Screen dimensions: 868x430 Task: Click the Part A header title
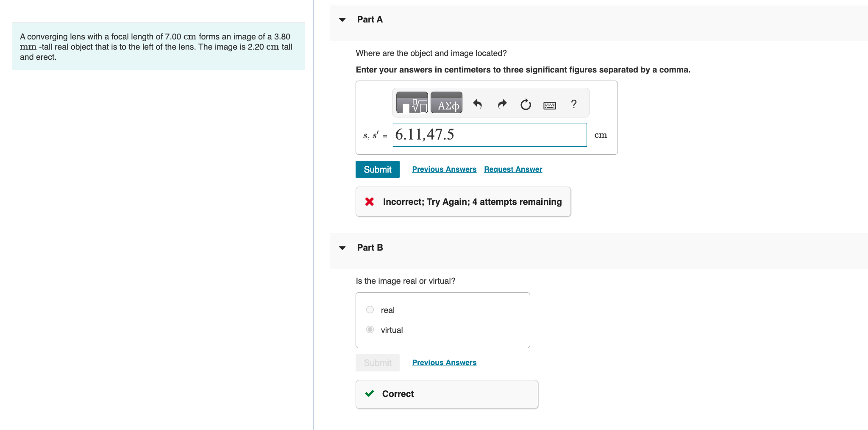370,20
